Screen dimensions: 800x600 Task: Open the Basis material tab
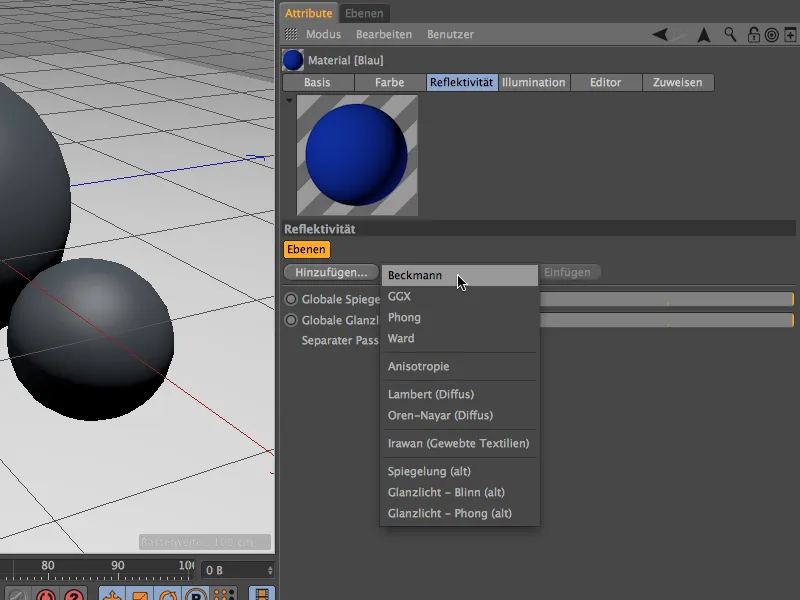[317, 82]
